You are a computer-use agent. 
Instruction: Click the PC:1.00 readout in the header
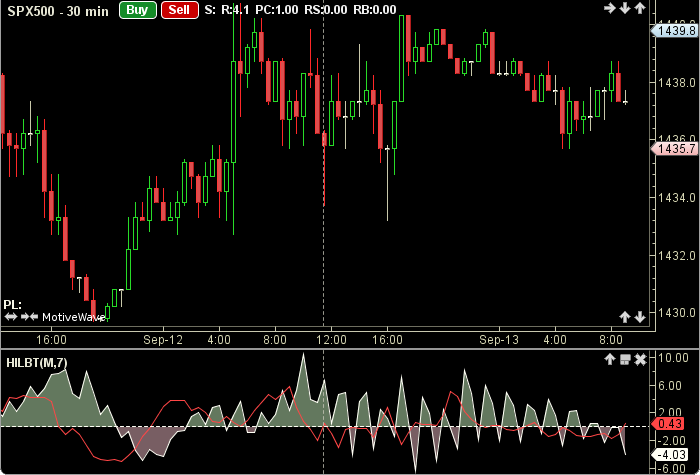tap(277, 10)
